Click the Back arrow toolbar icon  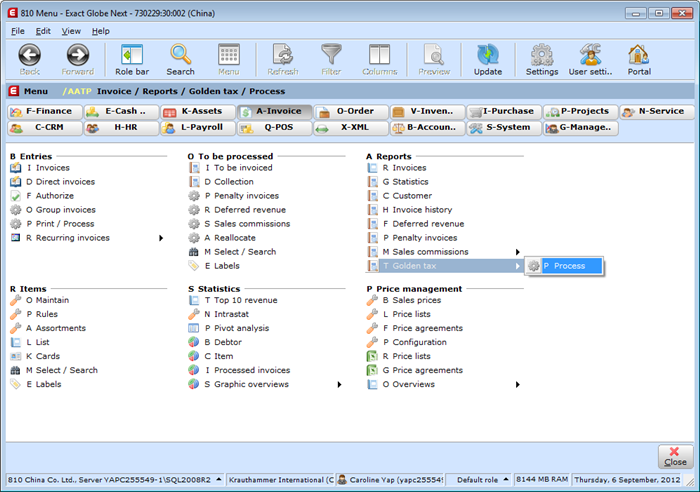pos(29,55)
